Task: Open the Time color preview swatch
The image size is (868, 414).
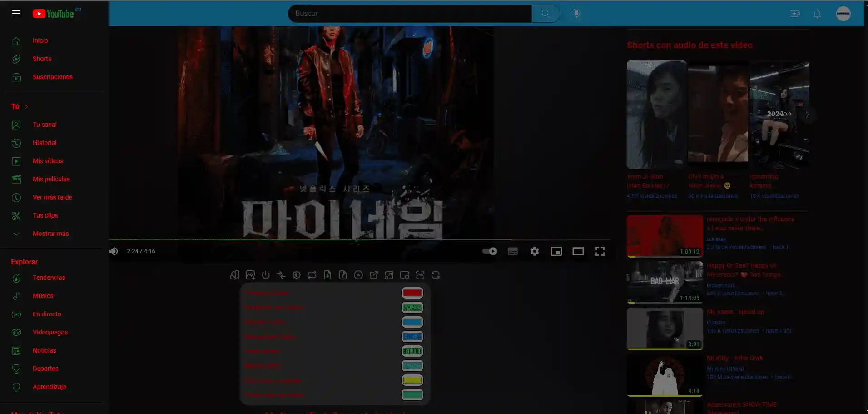Action: tap(412, 395)
